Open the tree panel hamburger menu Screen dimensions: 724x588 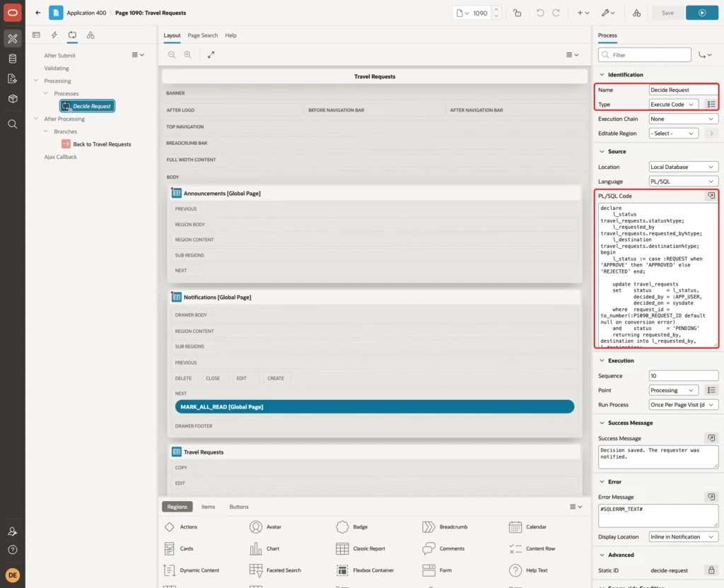138,55
